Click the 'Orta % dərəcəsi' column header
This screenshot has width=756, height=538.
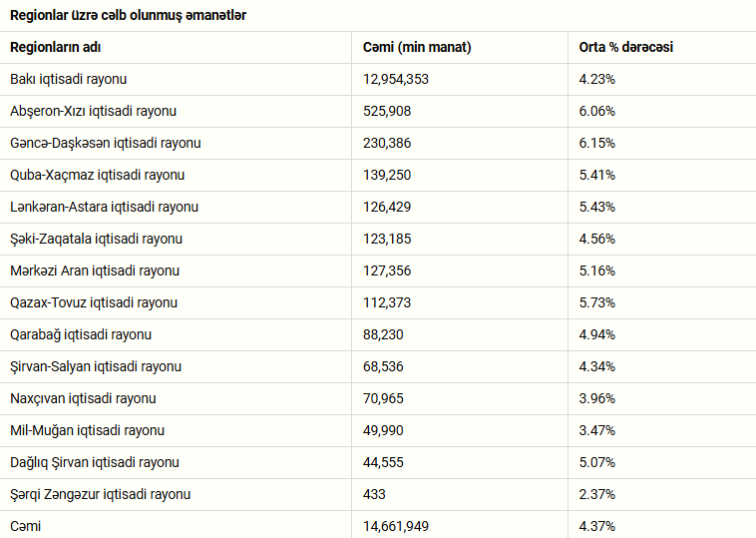[x=625, y=47]
